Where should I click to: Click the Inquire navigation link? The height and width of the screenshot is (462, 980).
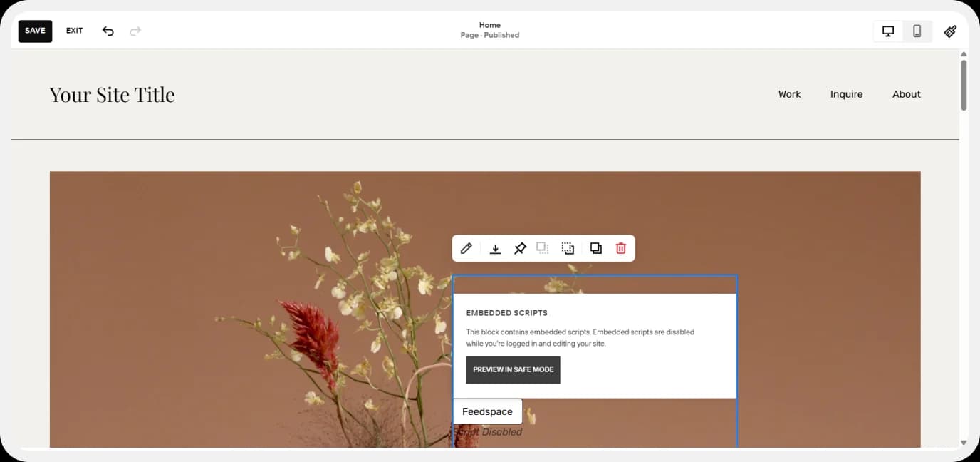tap(846, 94)
